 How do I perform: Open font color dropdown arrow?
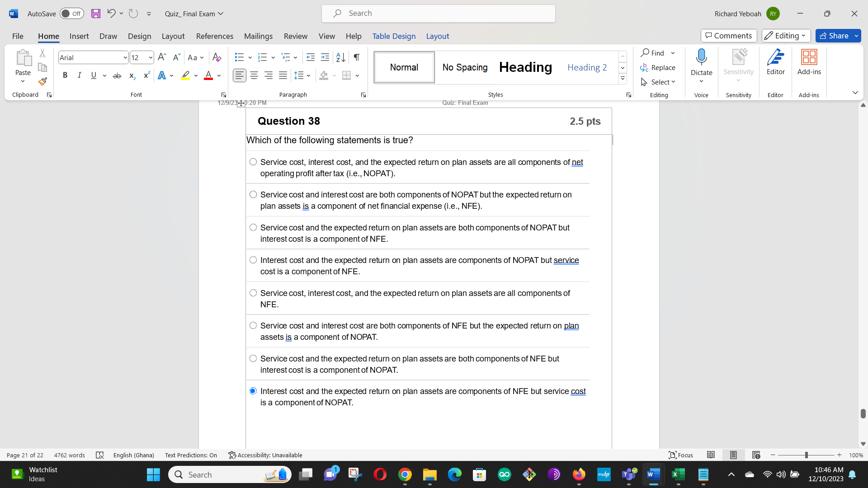coord(219,75)
